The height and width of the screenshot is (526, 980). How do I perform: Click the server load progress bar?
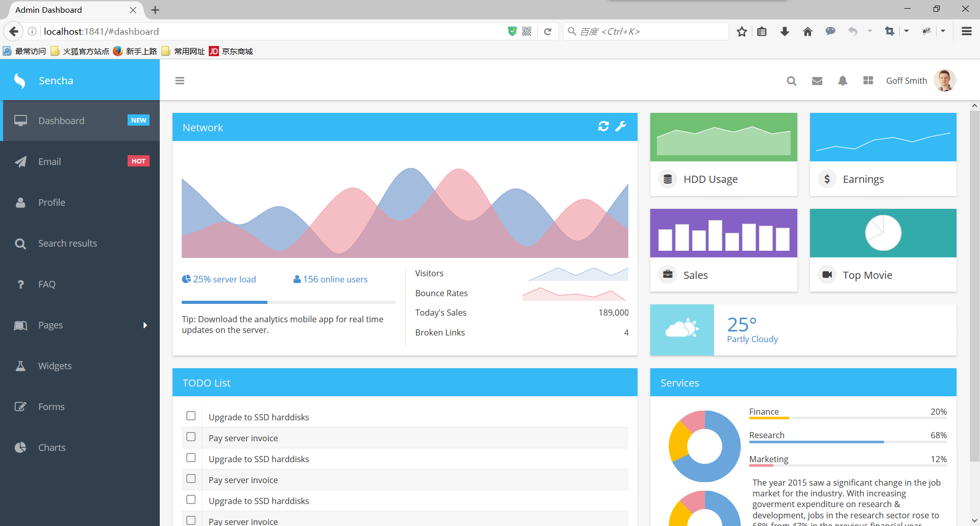point(288,302)
